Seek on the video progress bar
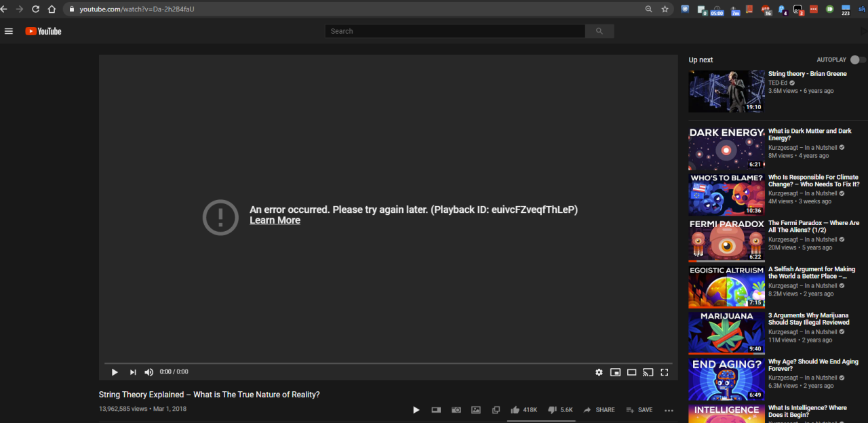 389,364
